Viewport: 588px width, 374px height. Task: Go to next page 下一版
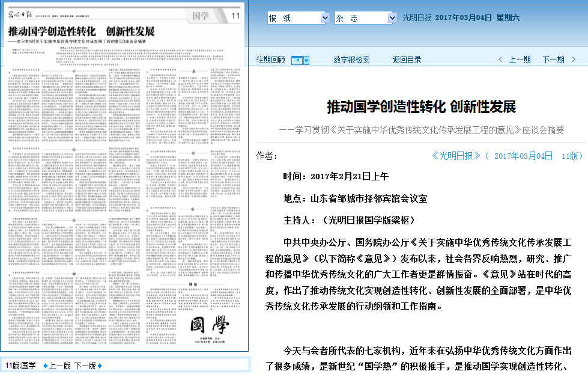click(x=85, y=366)
